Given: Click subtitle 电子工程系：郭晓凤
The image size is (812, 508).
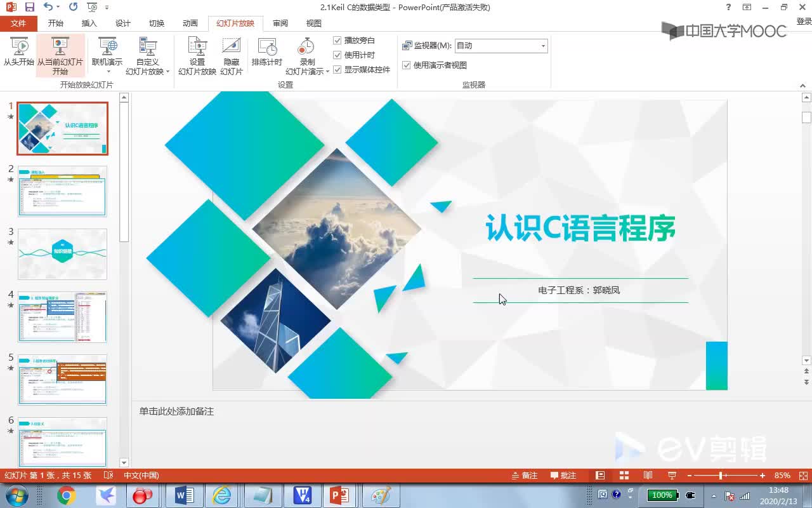Looking at the screenshot, I should (579, 290).
